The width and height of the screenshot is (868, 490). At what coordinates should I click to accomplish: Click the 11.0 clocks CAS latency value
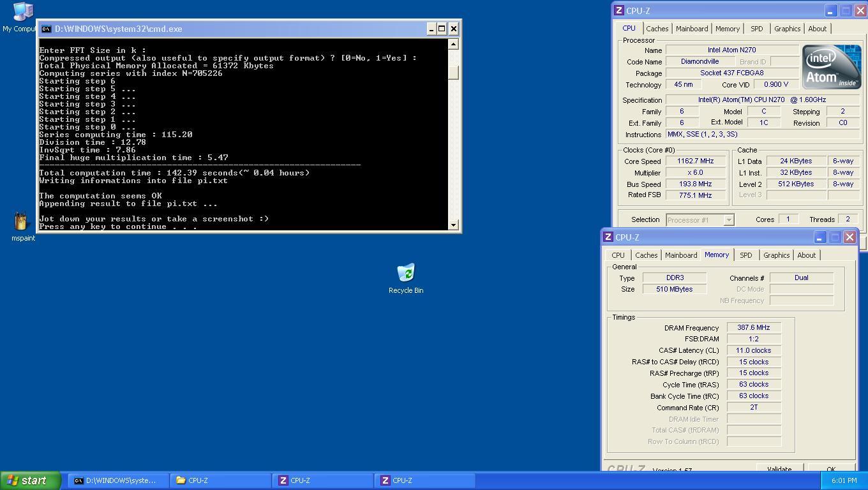(x=754, y=350)
